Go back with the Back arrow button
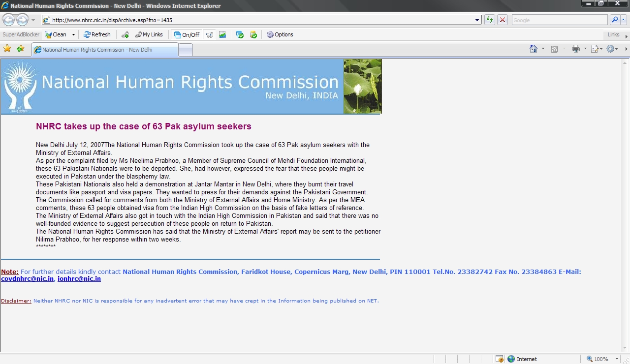Viewport: 630px width, 364px height. point(8,20)
